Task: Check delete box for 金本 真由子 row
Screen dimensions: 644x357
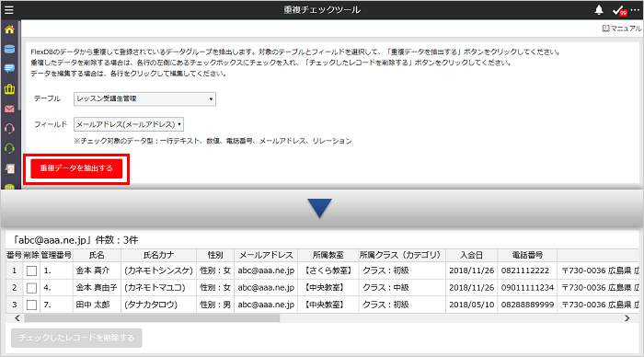Action: pyautogui.click(x=31, y=288)
